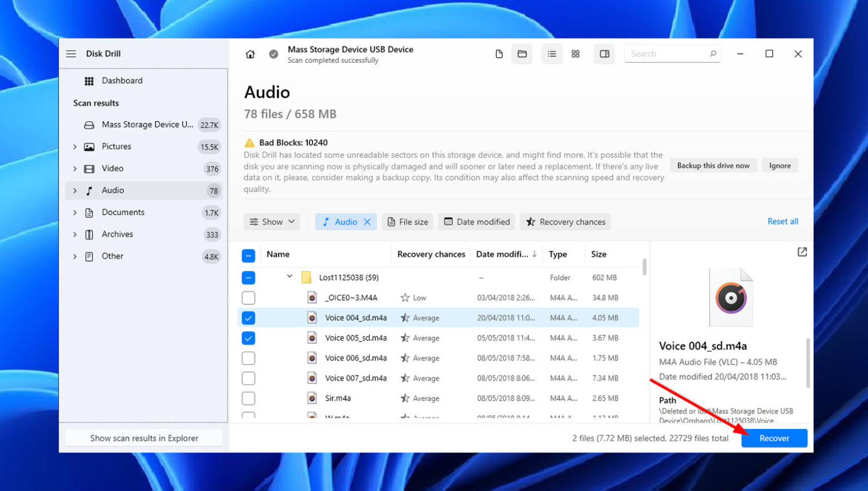Open the folder view toolbar icon
The width and height of the screenshot is (868, 491).
522,53
